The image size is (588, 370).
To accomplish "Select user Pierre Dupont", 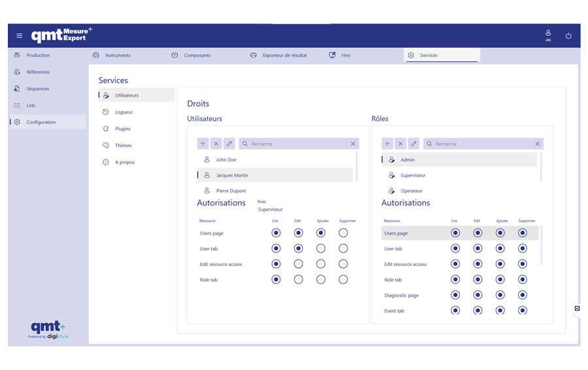I will 231,191.
